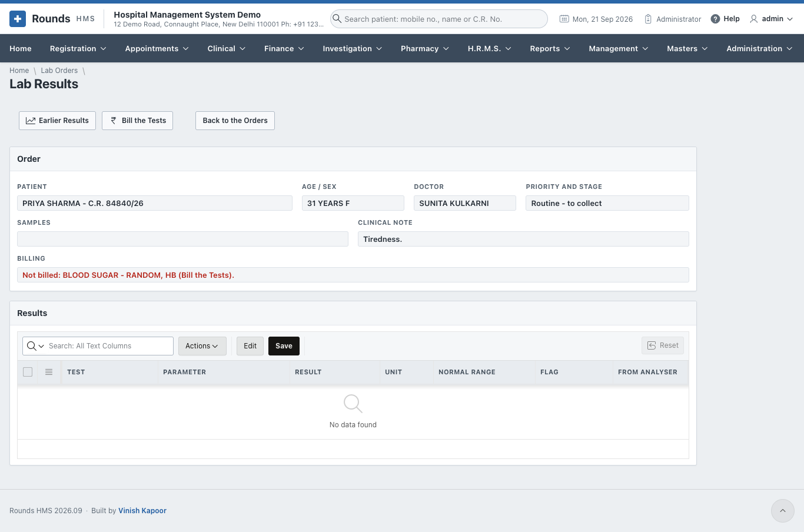Expand the Appointments menu

(x=157, y=48)
